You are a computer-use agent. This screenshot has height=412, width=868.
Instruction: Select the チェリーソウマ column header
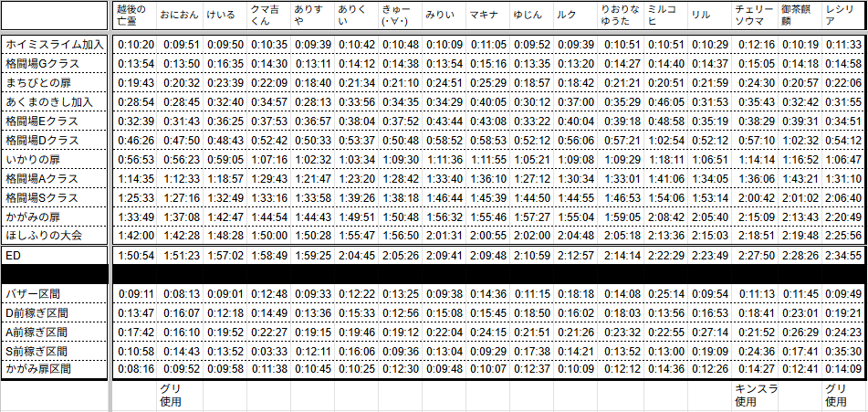755,16
